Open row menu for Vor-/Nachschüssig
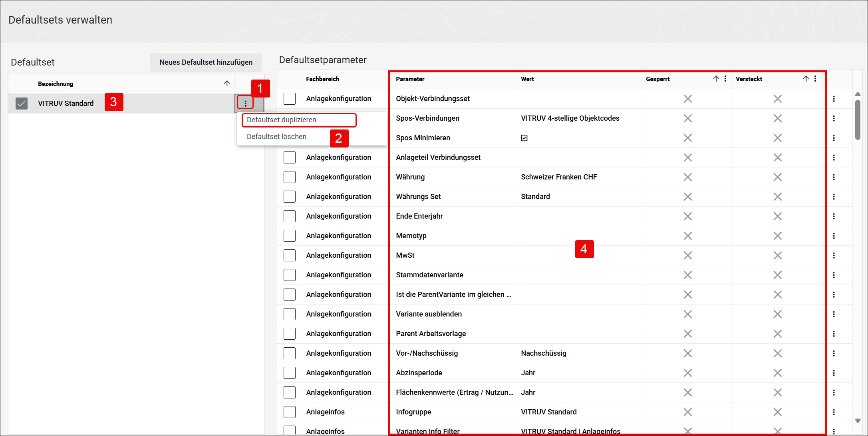This screenshot has width=868, height=436. pyautogui.click(x=834, y=353)
